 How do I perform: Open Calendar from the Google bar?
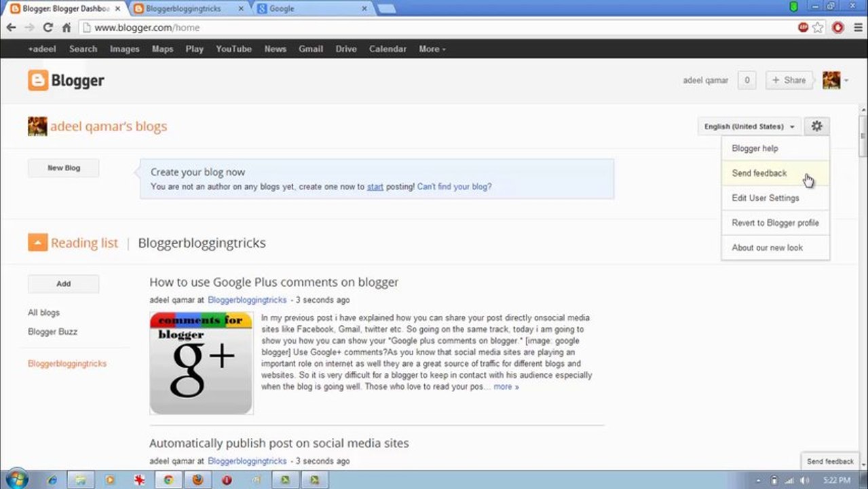pos(388,49)
